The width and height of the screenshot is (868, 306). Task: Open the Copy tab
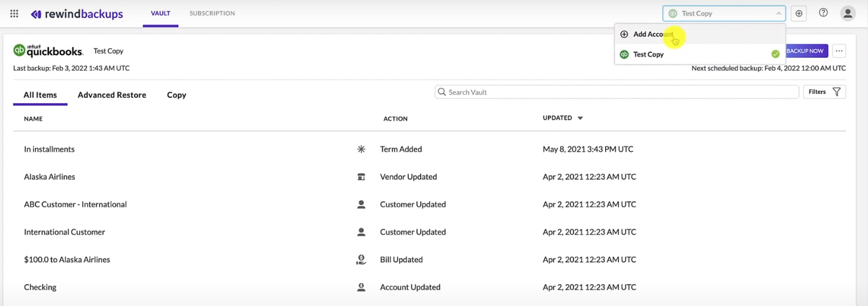pos(176,95)
